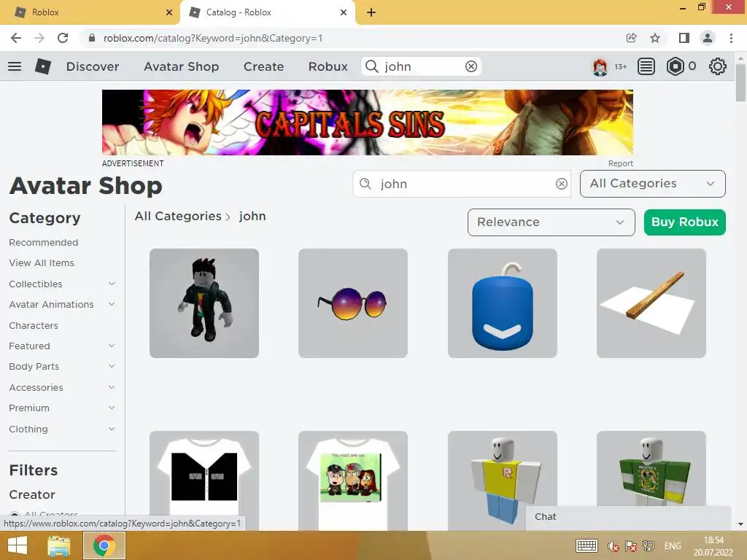
Task: Open the Robux menu item
Action: tap(328, 66)
